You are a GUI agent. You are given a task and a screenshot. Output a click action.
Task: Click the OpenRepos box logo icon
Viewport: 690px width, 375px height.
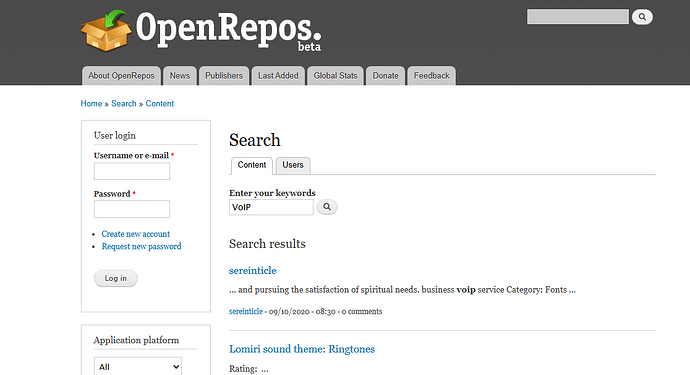pos(106,30)
